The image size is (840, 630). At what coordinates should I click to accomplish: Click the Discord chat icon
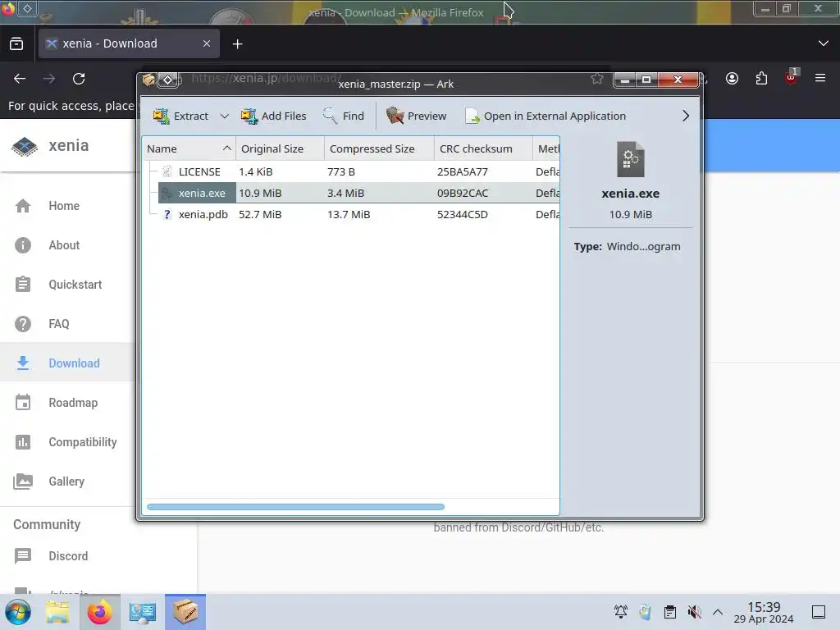pos(23,556)
